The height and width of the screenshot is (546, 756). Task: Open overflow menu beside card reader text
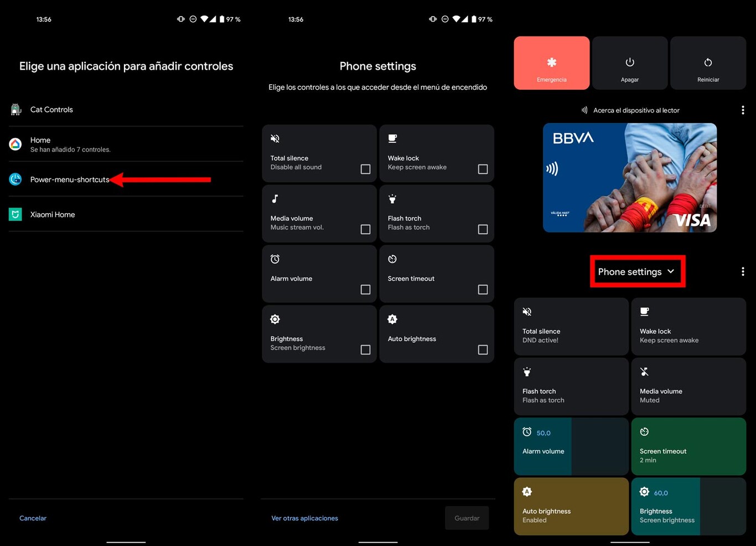(743, 110)
